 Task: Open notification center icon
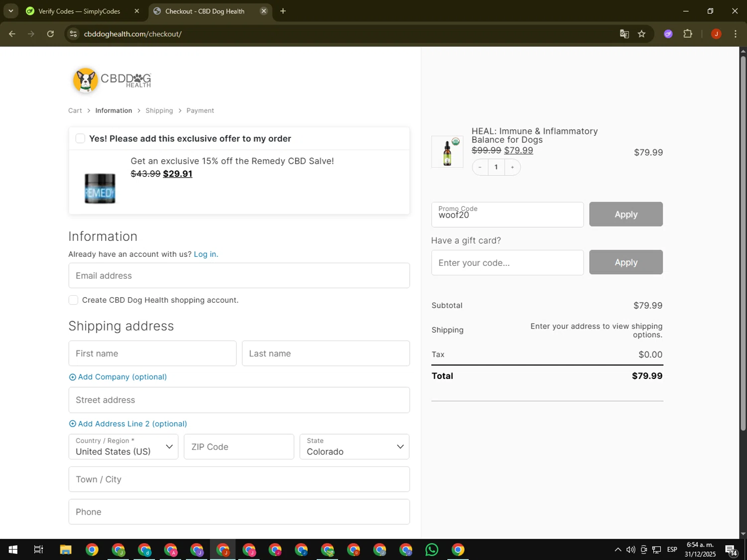tap(731, 550)
